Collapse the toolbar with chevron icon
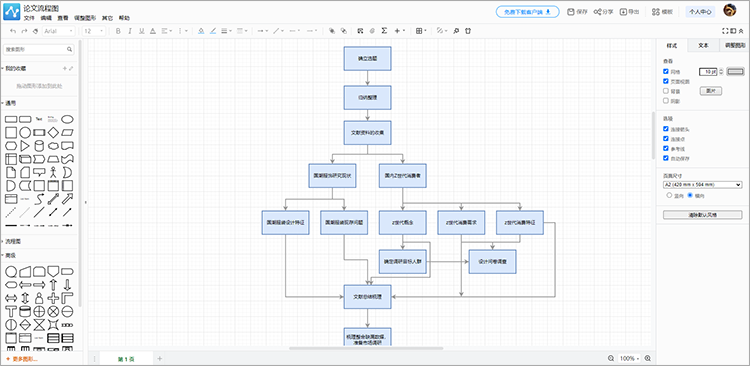 tap(741, 31)
